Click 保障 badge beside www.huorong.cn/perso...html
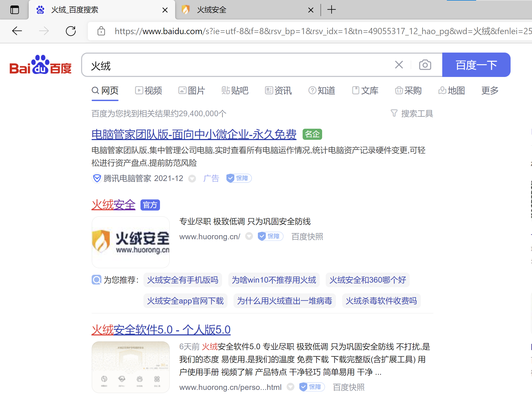The width and height of the screenshot is (532, 404). click(x=312, y=387)
